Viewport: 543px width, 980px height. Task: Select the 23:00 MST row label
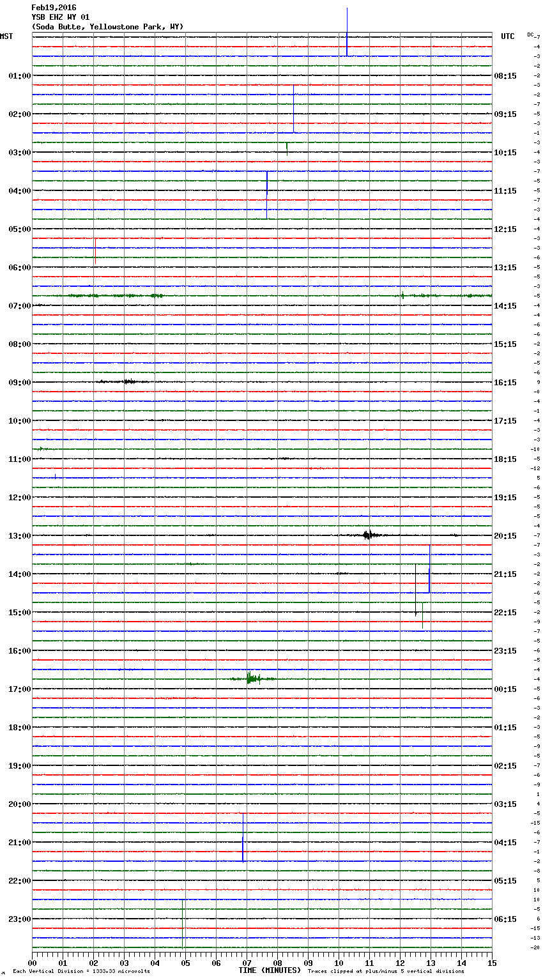click(x=20, y=919)
